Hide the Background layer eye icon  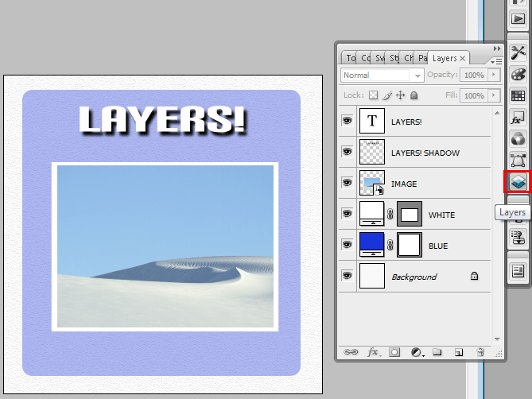(347, 276)
